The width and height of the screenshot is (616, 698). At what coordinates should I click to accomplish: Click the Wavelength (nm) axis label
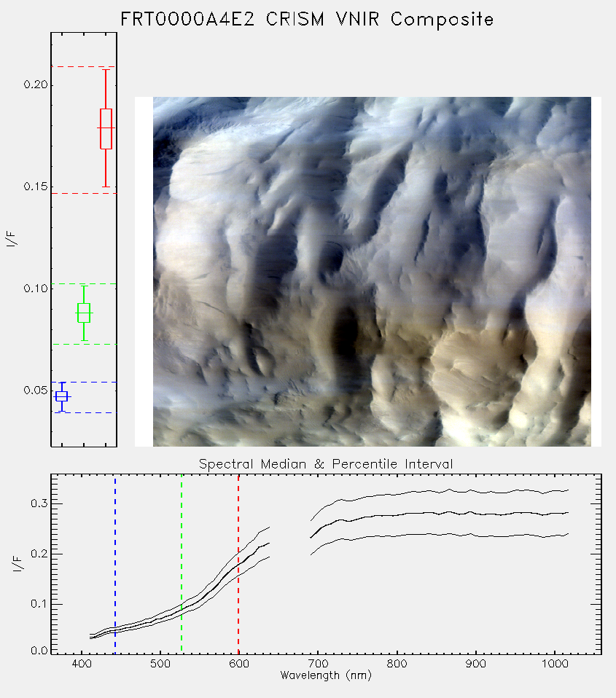tap(326, 675)
